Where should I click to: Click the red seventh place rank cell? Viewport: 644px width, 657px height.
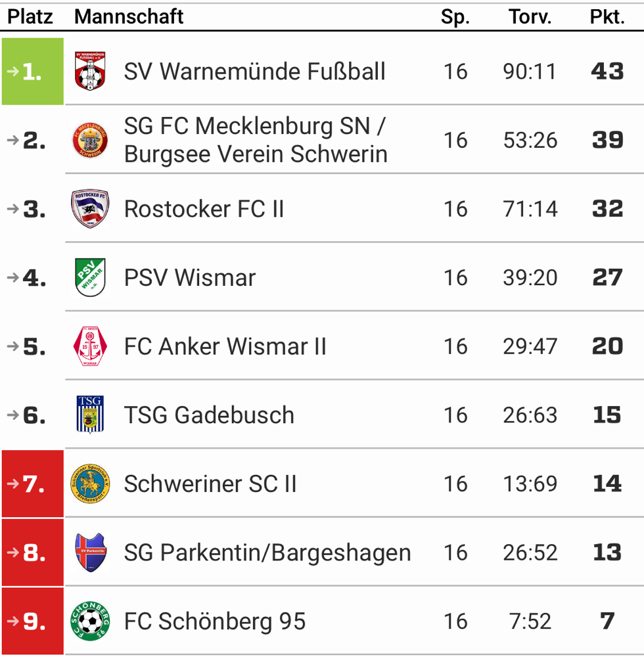pyautogui.click(x=33, y=484)
